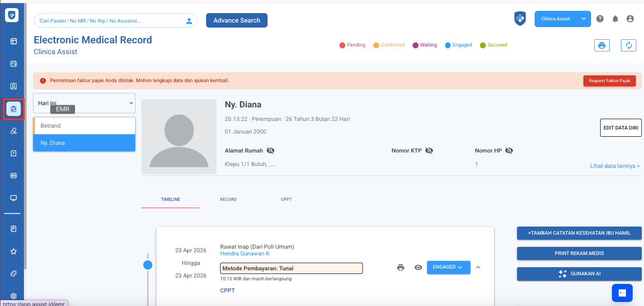Print the Rawat Inap timeline entry
644x306 pixels.
[400, 267]
